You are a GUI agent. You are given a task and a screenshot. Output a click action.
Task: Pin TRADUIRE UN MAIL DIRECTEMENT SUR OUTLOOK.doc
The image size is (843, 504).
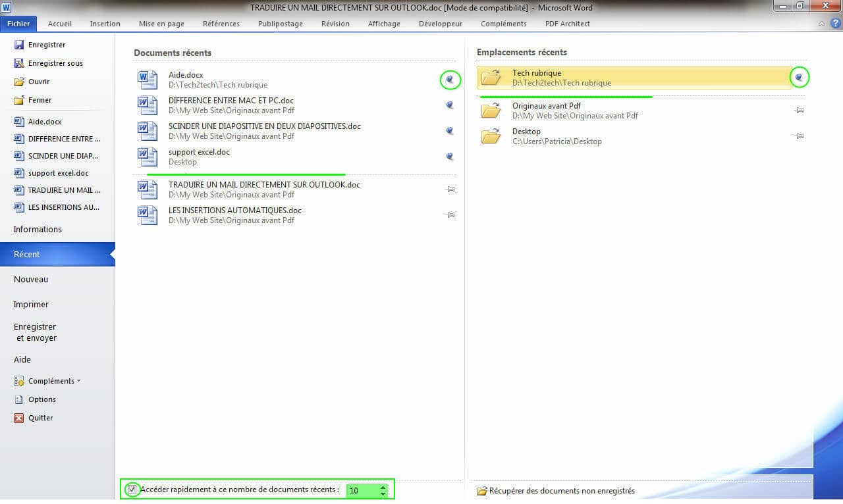(450, 189)
